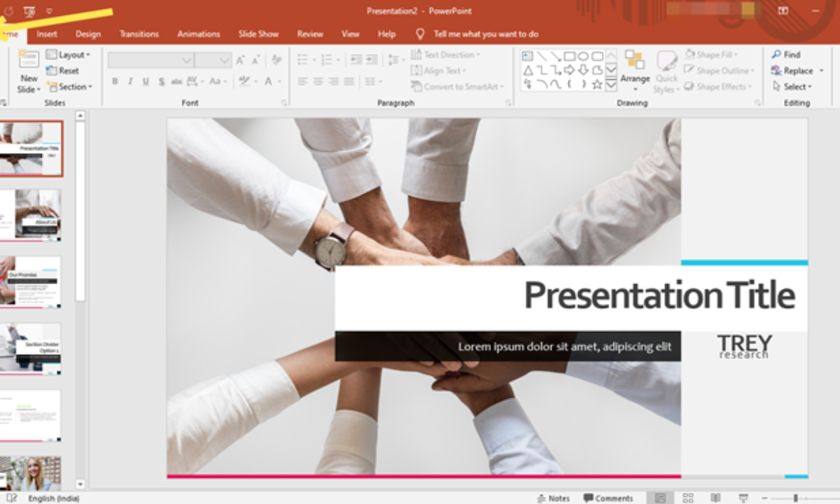840x504 pixels.
Task: Select the Rectangle shape in gallery
Action: pyautogui.click(x=569, y=56)
